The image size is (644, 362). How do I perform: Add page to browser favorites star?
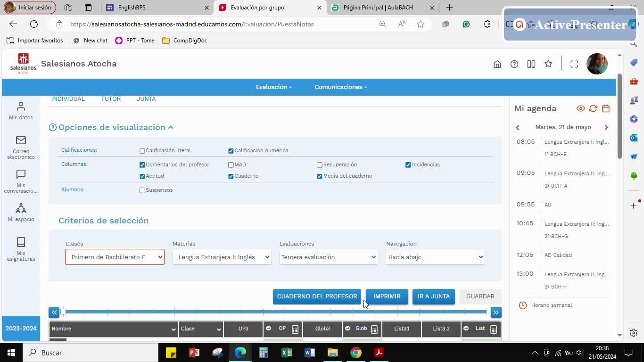[421, 24]
